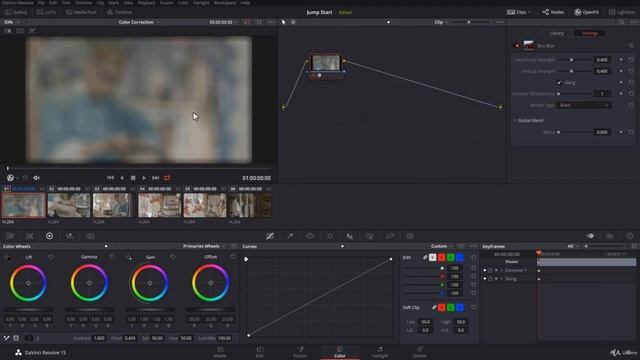Select the Qualifier eyedropper palette icon

[290, 236]
